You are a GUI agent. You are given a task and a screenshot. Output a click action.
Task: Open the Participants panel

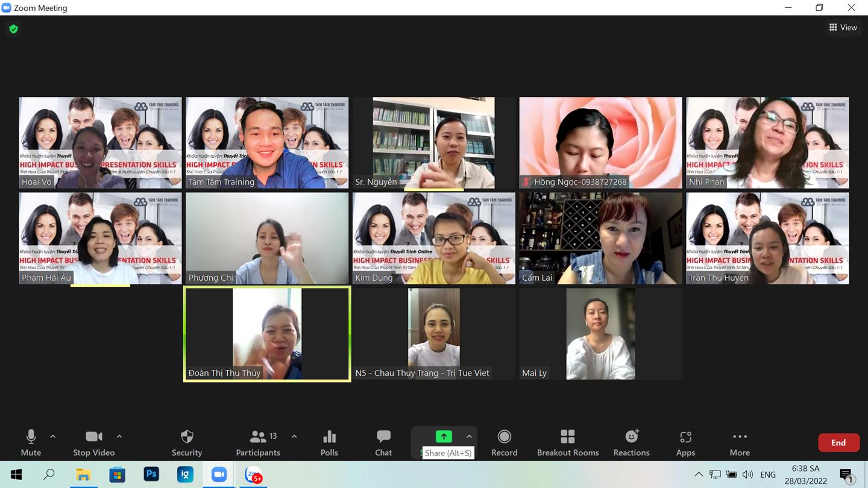click(258, 442)
